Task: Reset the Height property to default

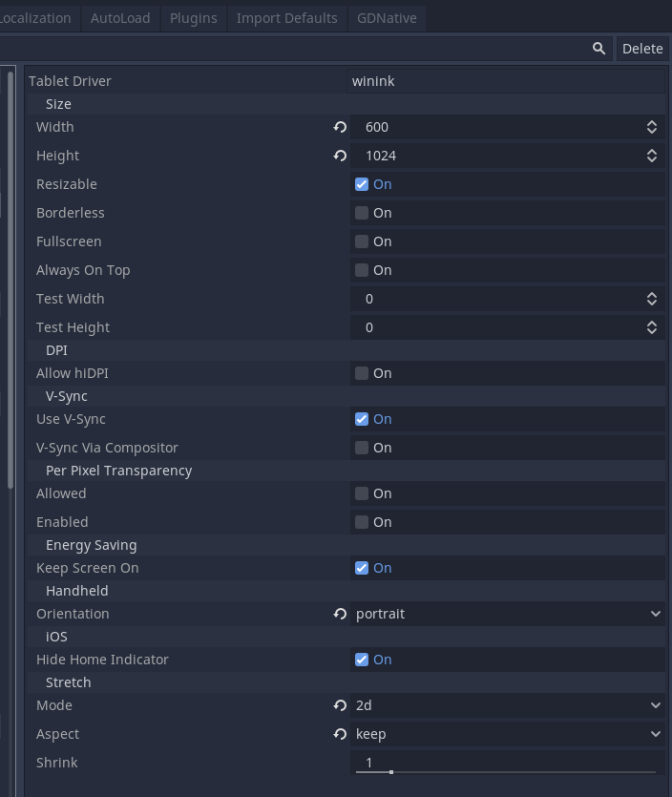Action: click(x=340, y=156)
